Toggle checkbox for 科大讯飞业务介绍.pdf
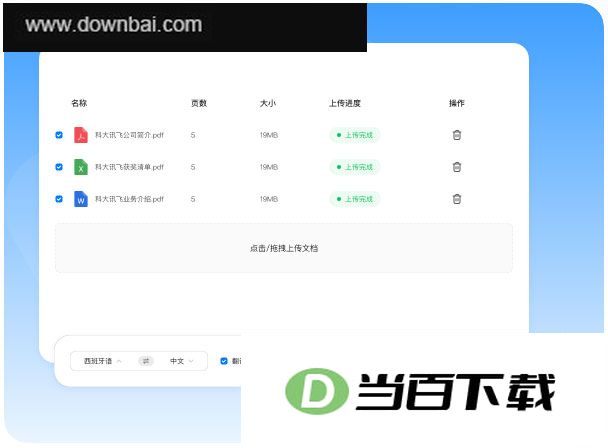Viewport: 608px width, 448px height. coord(59,199)
